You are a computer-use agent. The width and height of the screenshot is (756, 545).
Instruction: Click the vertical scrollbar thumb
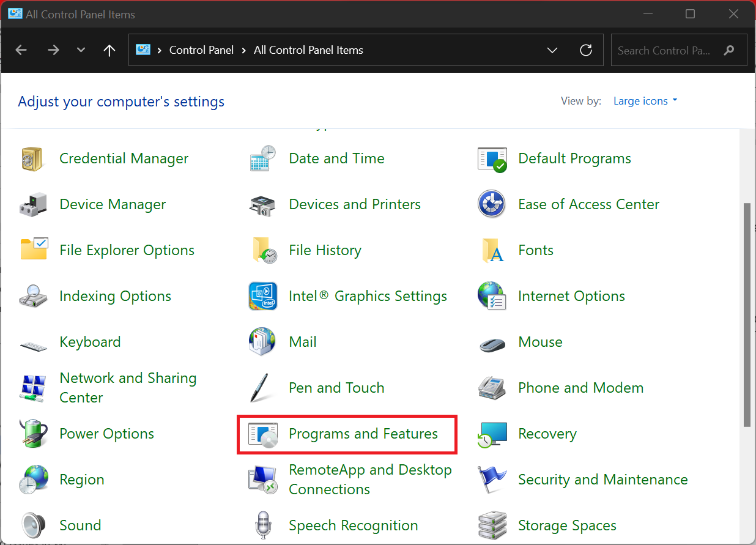click(747, 315)
